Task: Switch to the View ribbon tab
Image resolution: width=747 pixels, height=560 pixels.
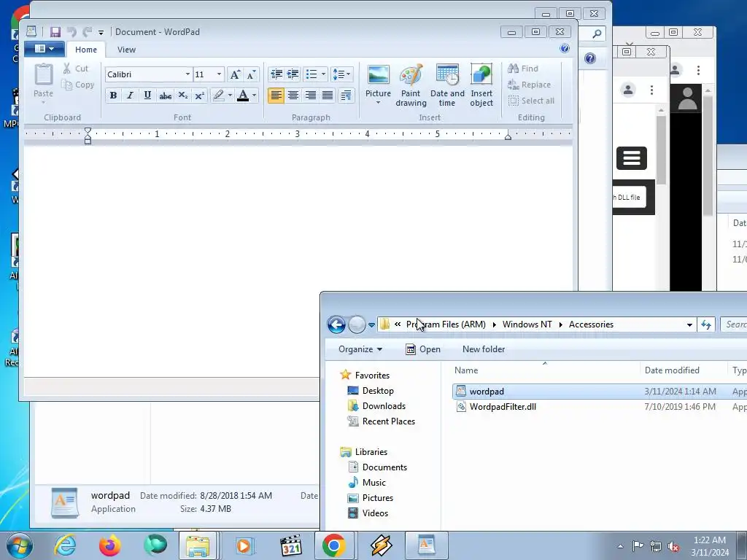Action: click(x=126, y=50)
